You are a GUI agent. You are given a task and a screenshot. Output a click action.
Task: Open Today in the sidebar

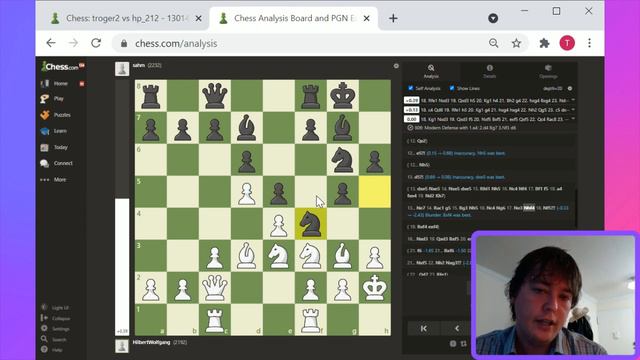point(54,147)
